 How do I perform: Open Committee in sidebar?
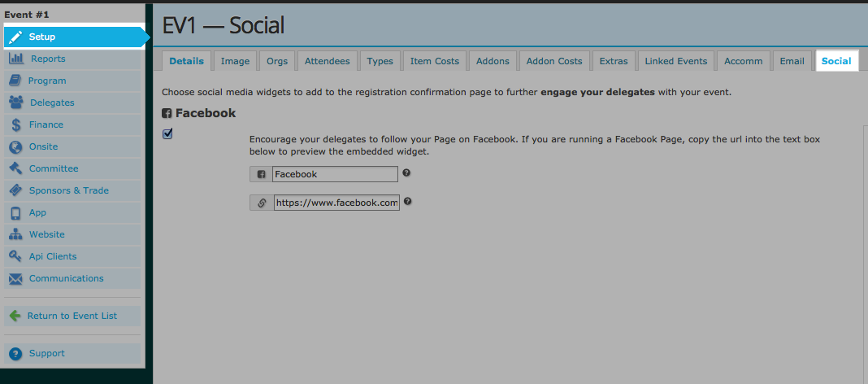click(x=72, y=168)
